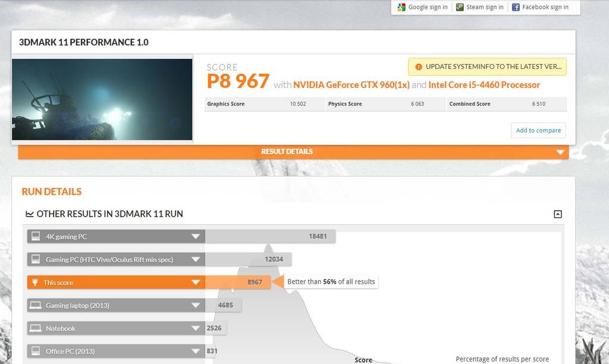Click the Add to compare button

538,130
